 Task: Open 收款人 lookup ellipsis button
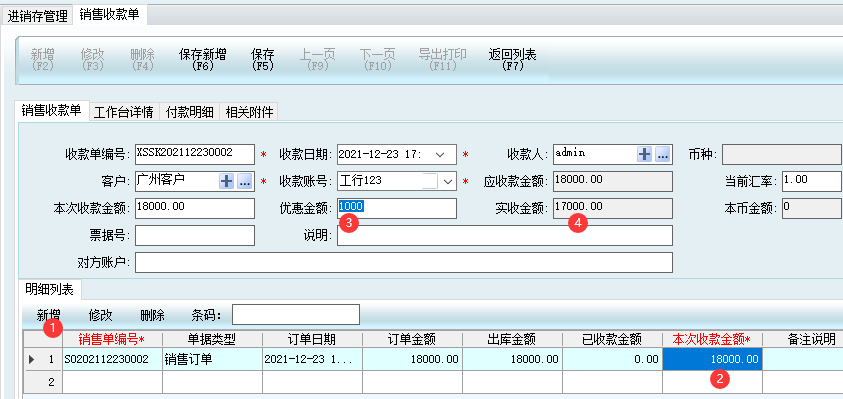(662, 154)
